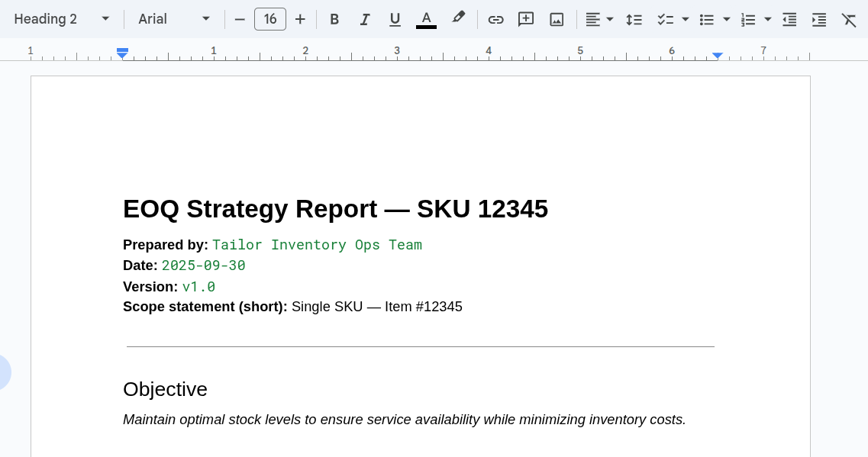
Task: Open the Arial font family dropdown
Action: (x=174, y=19)
